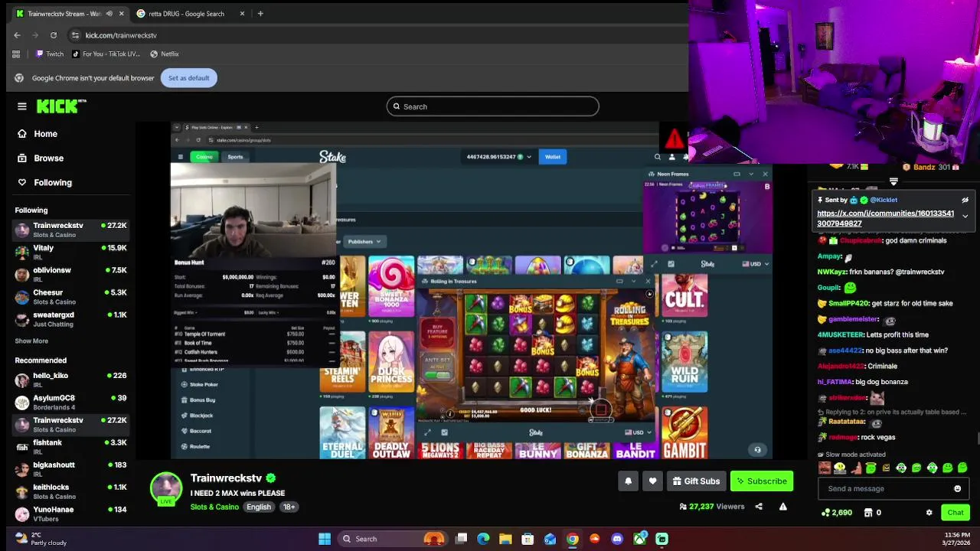Click the Trainwreckstv avatar with LIVE badge
This screenshot has width=980, height=551.
pyautogui.click(x=166, y=490)
